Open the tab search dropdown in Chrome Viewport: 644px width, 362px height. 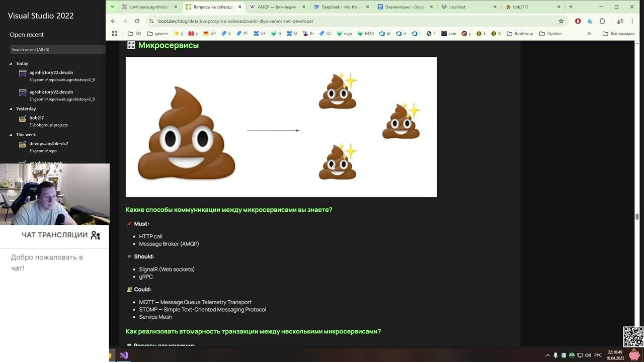(x=112, y=7)
